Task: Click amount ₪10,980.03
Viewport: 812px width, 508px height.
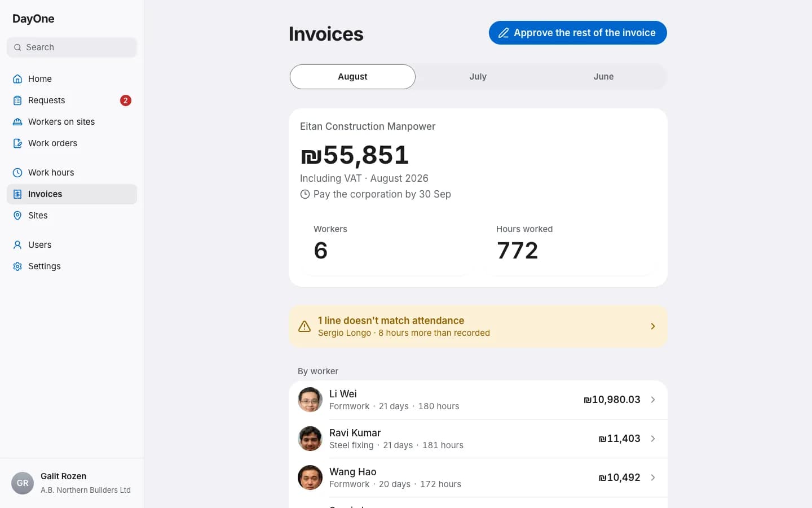Action: (612, 400)
